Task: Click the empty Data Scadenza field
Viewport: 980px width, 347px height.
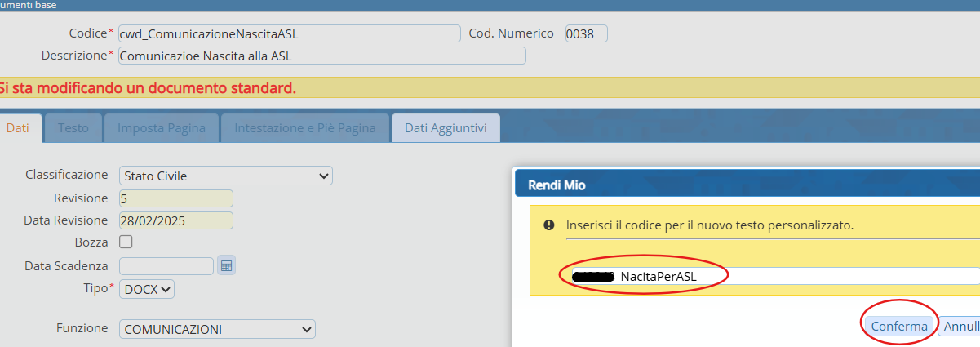Action: click(x=166, y=265)
